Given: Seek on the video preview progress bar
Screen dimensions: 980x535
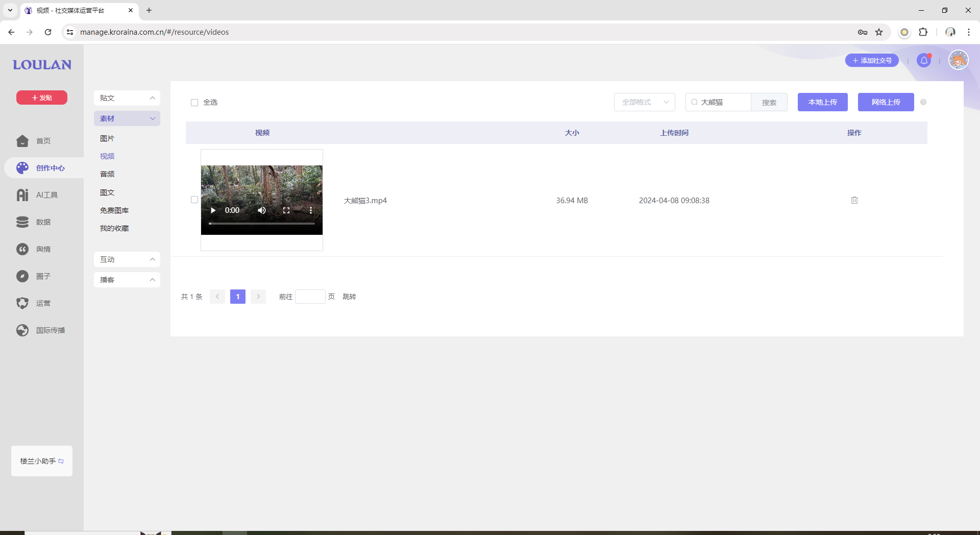Looking at the screenshot, I should (262, 224).
